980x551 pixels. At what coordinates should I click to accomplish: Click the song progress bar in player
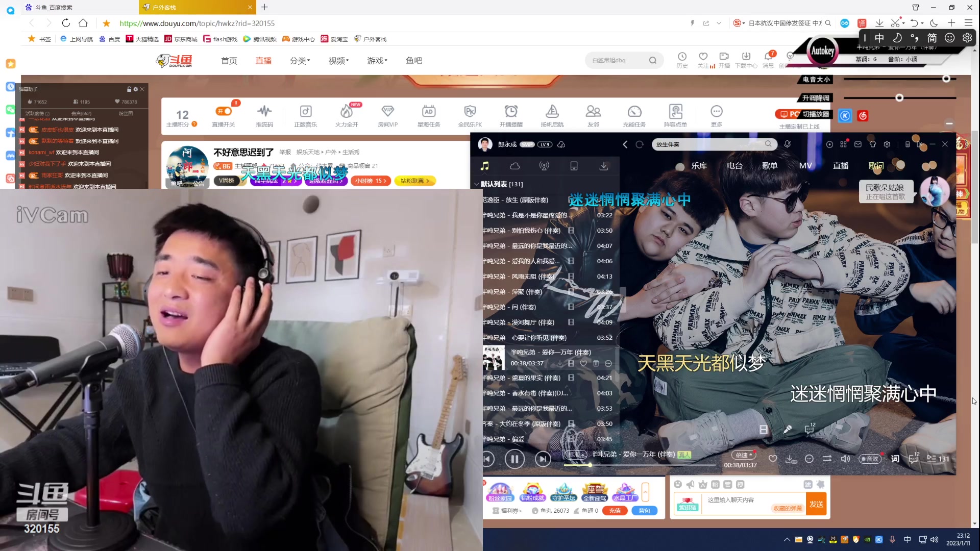[x=640, y=465]
